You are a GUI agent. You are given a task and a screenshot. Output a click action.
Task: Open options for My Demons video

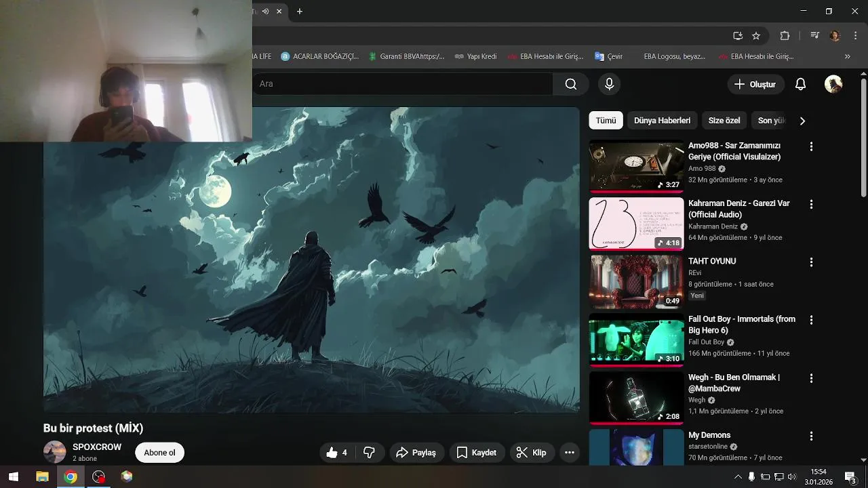pos(811,436)
